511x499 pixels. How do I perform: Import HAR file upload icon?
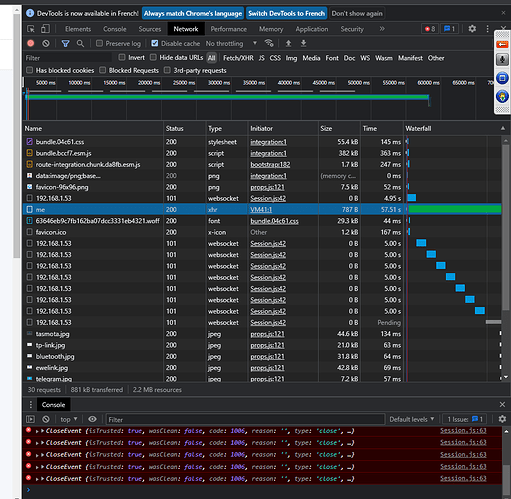point(288,43)
